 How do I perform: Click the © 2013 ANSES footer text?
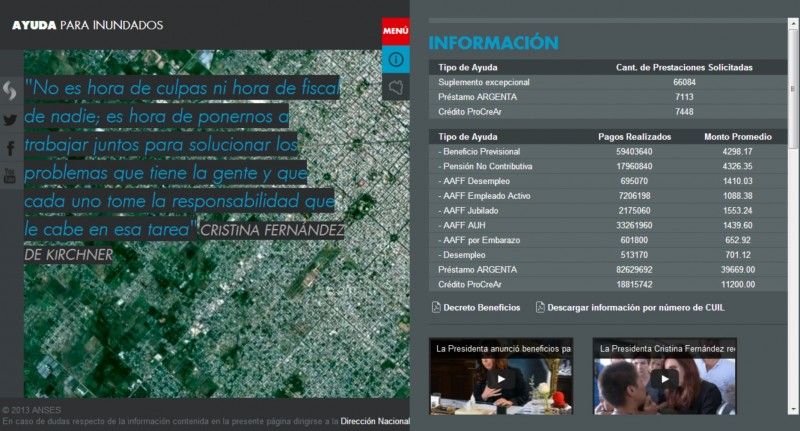point(31,410)
